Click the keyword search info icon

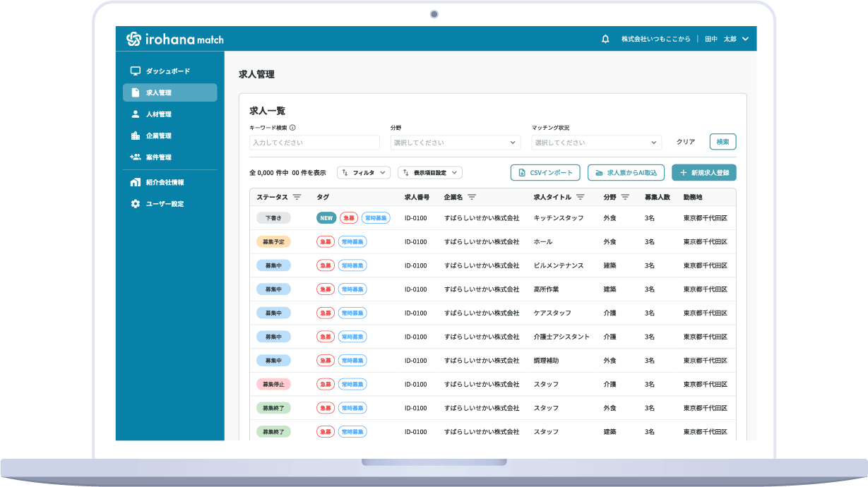click(x=292, y=128)
